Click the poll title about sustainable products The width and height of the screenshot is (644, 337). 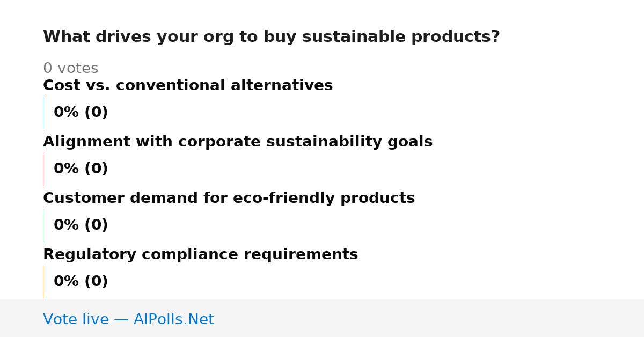pyautogui.click(x=271, y=37)
